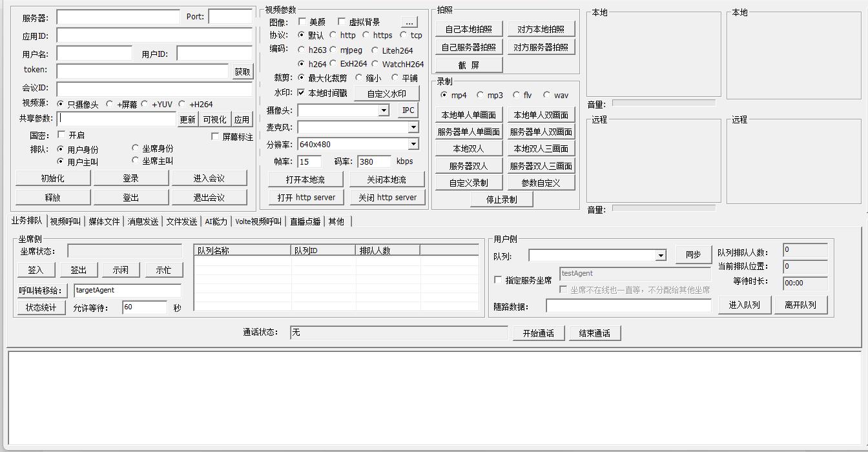Select the mp3 recording format
The height and width of the screenshot is (452, 868).
tap(480, 95)
